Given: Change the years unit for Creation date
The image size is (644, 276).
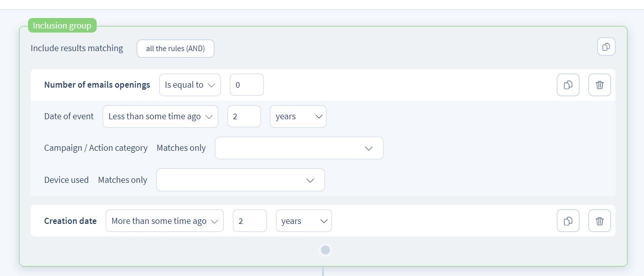Looking at the screenshot, I should [x=304, y=221].
